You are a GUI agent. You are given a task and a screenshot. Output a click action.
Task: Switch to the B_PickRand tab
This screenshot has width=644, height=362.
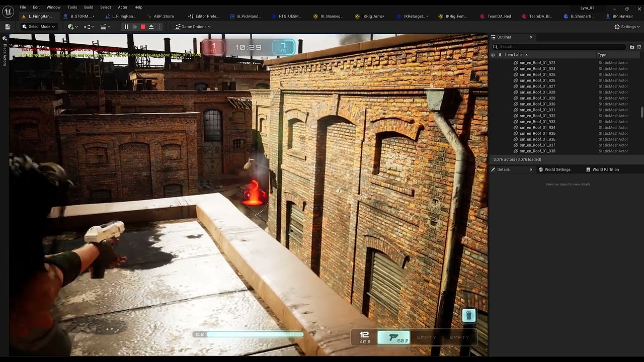[246, 16]
